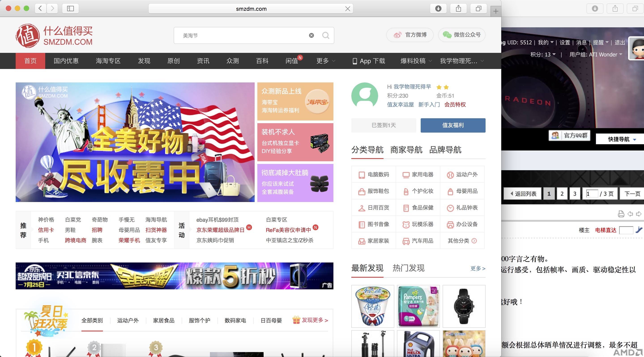Switch to 商家导航 tab
644x357 pixels.
(x=406, y=150)
